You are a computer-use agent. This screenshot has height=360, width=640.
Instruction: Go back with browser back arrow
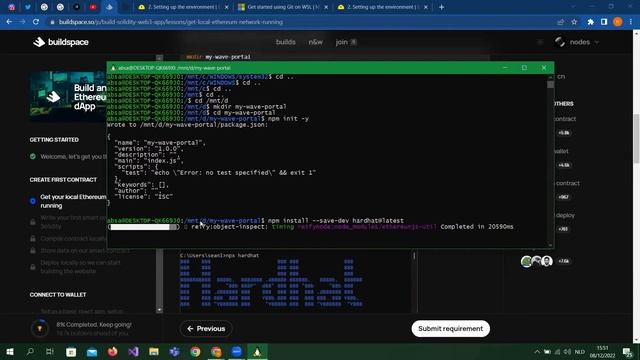pos(9,22)
